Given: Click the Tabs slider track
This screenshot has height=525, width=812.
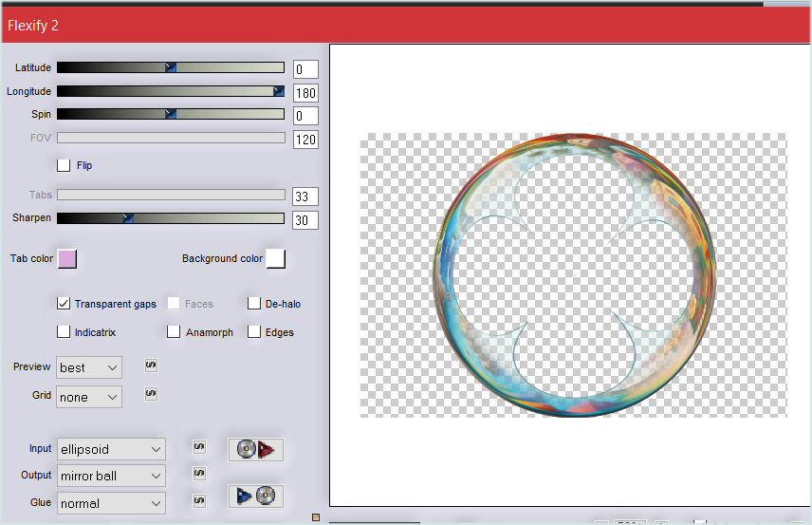Looking at the screenshot, I should [171, 195].
